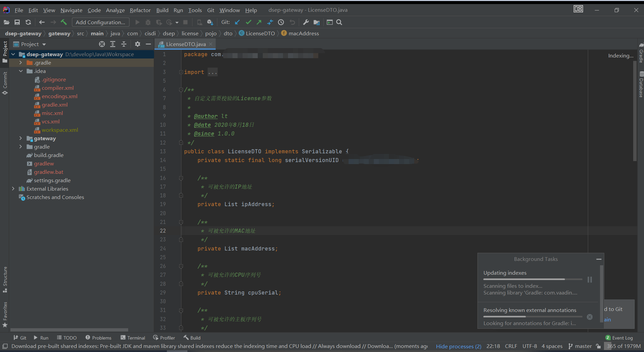Cancel Resolving known external annotations task

(x=589, y=317)
